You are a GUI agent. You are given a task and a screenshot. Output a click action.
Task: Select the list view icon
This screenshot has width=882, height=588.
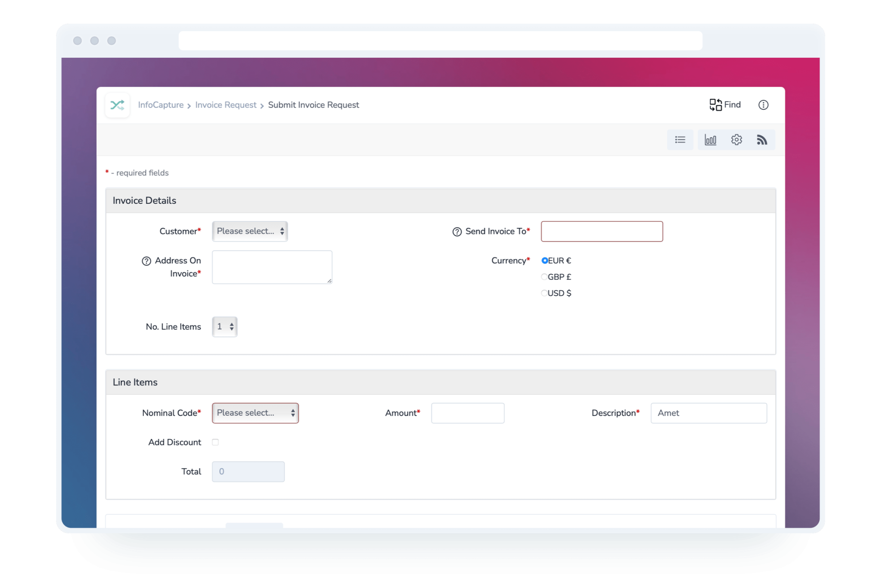click(x=680, y=139)
